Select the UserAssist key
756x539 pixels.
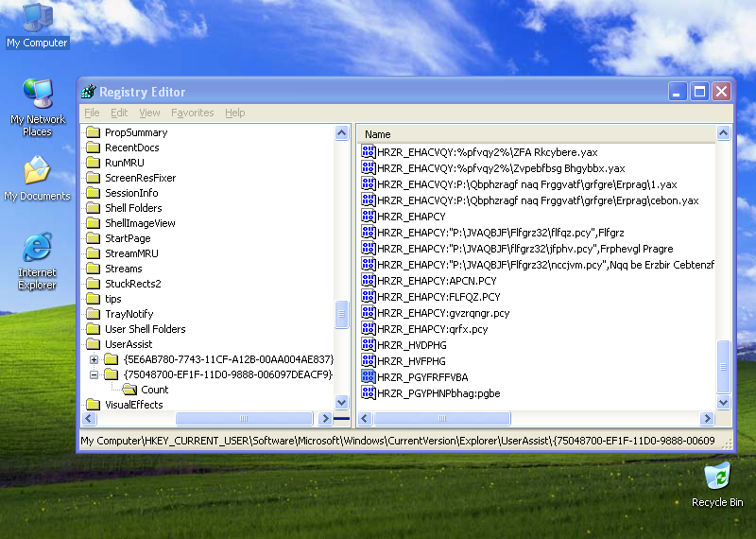point(129,344)
